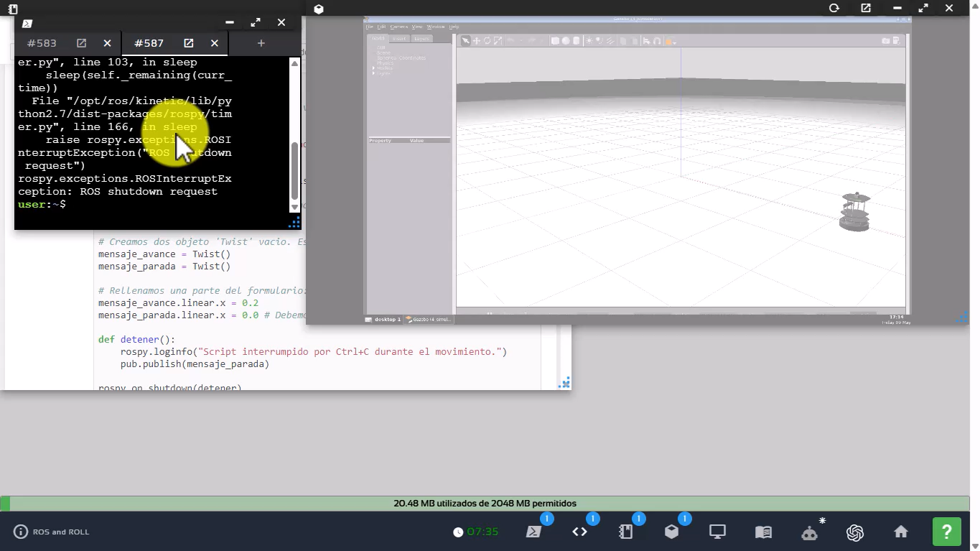
Task: Open the ChatGPT assistant icon
Action: click(854, 532)
